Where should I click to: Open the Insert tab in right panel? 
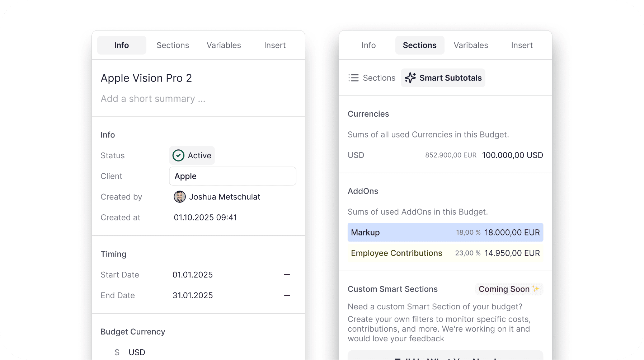(x=522, y=45)
